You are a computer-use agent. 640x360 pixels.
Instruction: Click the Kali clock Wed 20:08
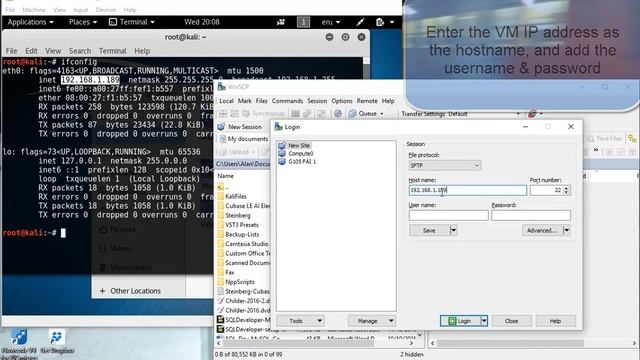point(202,22)
